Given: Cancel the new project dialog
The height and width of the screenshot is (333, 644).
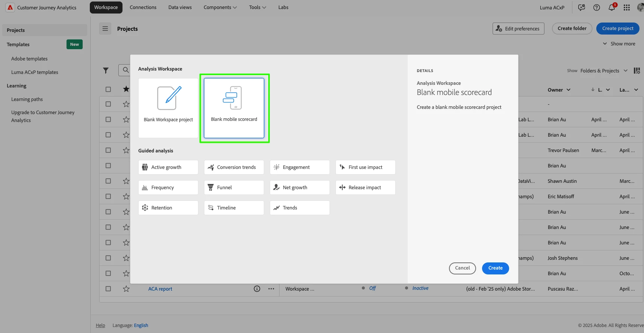Looking at the screenshot, I should pyautogui.click(x=462, y=268).
